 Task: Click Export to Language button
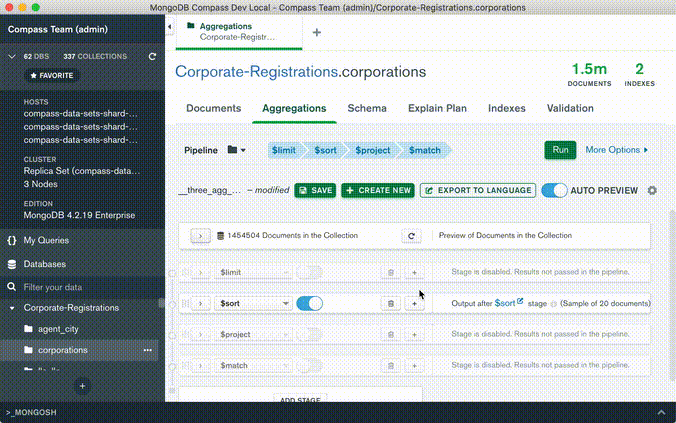pos(478,190)
